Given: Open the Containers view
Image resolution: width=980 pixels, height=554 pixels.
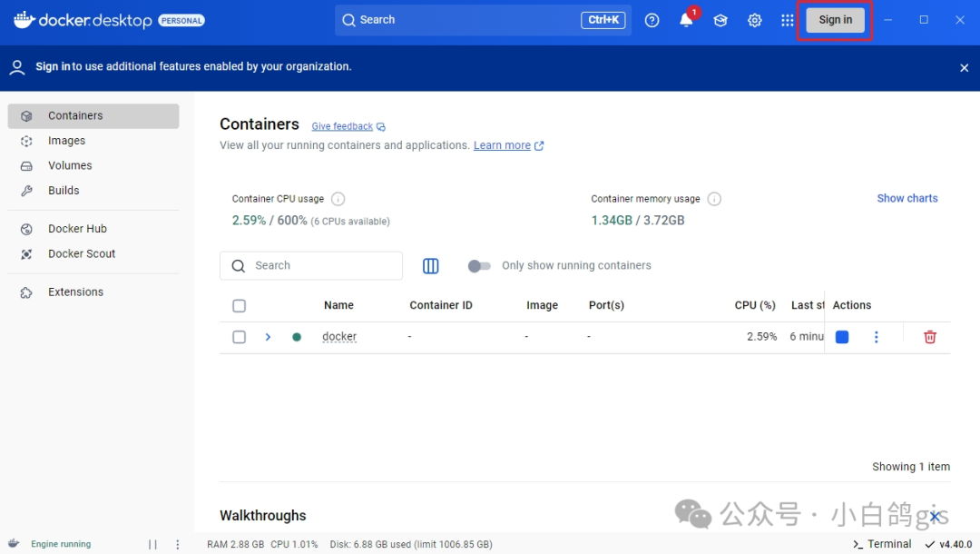Looking at the screenshot, I should click(93, 115).
